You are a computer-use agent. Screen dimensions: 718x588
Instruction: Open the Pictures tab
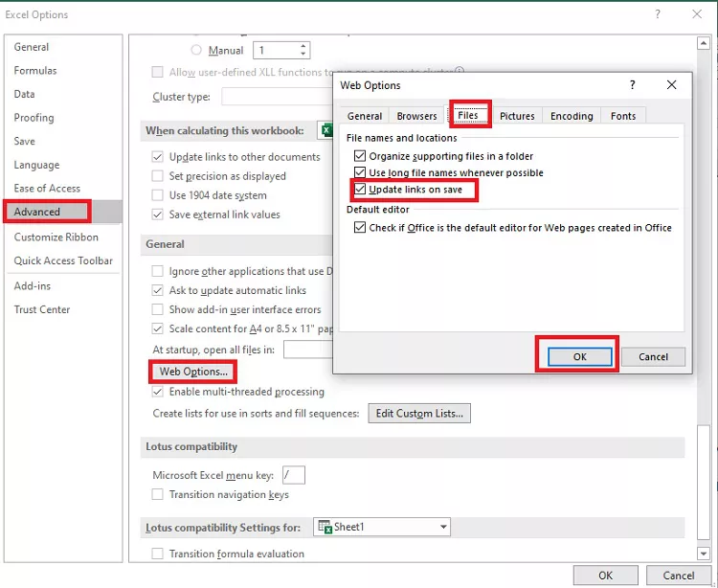pos(517,116)
